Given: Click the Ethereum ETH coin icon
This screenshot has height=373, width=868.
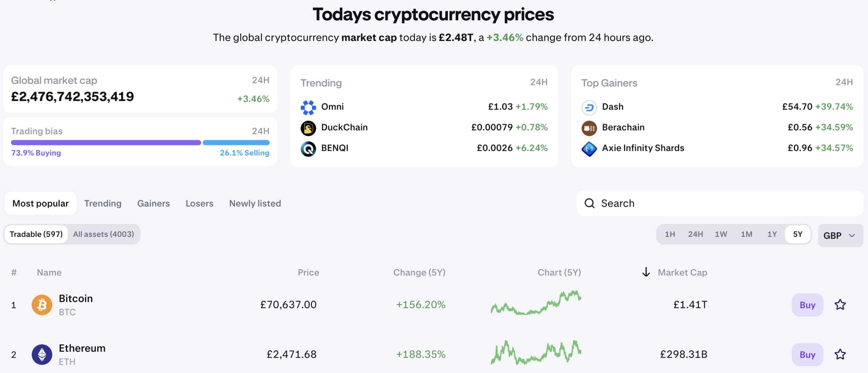Looking at the screenshot, I should pos(41,354).
